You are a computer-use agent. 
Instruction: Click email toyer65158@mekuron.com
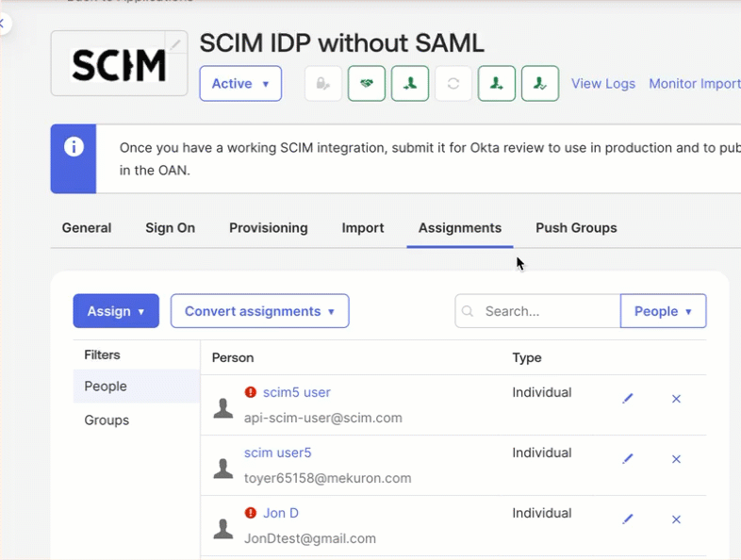click(327, 478)
